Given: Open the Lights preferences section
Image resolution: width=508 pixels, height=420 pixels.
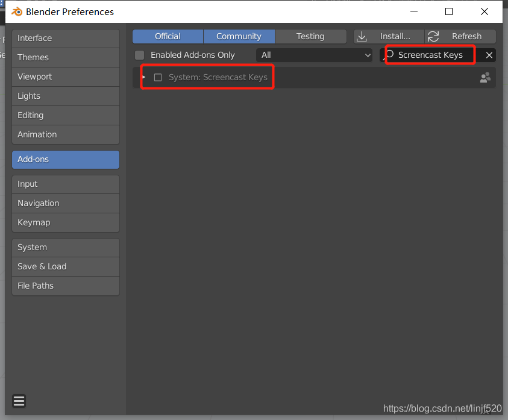Looking at the screenshot, I should tap(66, 96).
